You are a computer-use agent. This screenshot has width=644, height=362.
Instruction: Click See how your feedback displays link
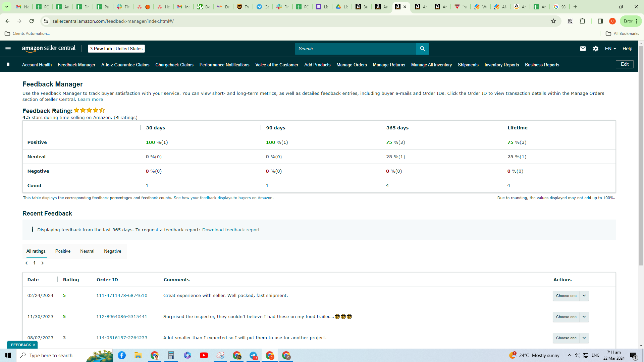tap(223, 198)
